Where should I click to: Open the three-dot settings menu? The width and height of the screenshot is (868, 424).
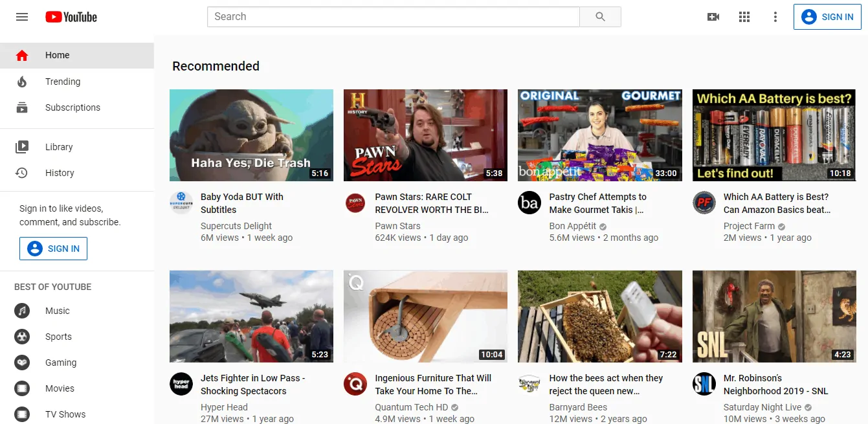click(x=775, y=17)
